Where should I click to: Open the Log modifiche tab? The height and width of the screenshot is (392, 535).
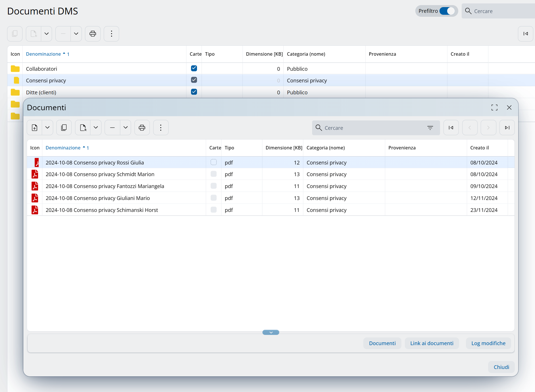(x=488, y=343)
